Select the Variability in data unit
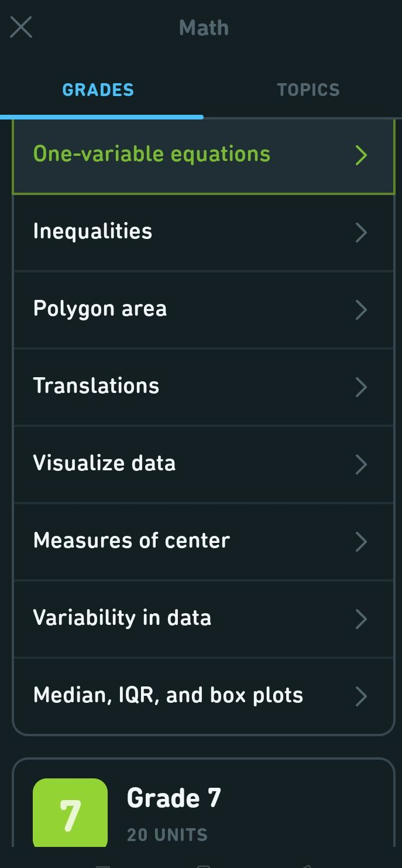The width and height of the screenshot is (402, 868). [x=122, y=618]
